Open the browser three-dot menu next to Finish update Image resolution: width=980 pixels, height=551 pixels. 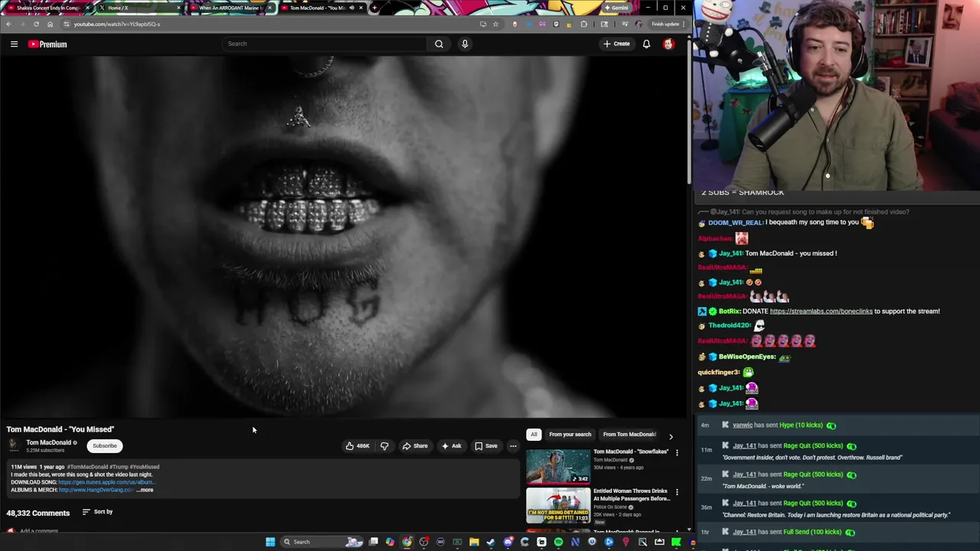[x=684, y=24]
